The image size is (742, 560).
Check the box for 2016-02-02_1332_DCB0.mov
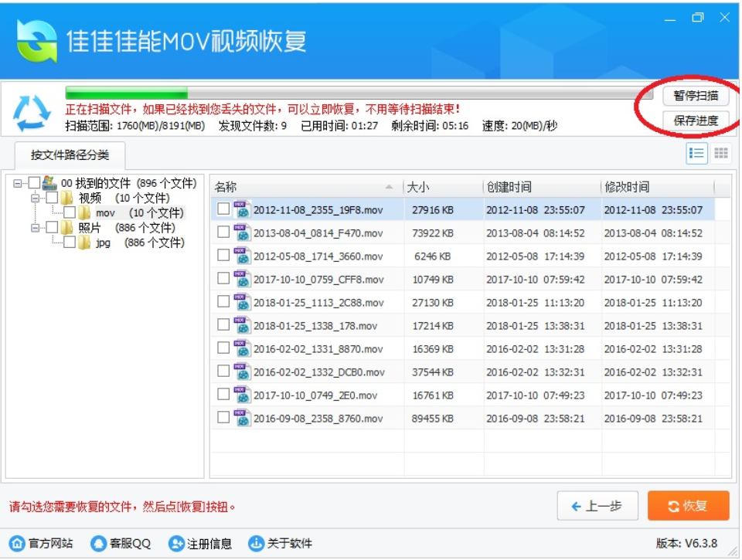pos(223,371)
